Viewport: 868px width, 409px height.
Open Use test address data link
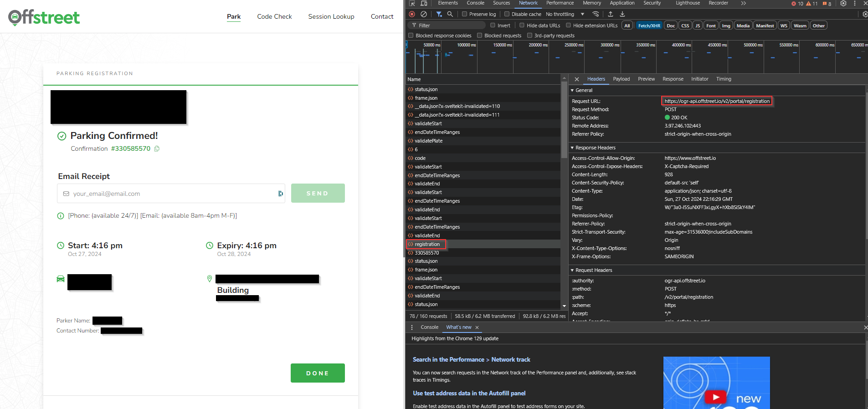click(x=469, y=394)
